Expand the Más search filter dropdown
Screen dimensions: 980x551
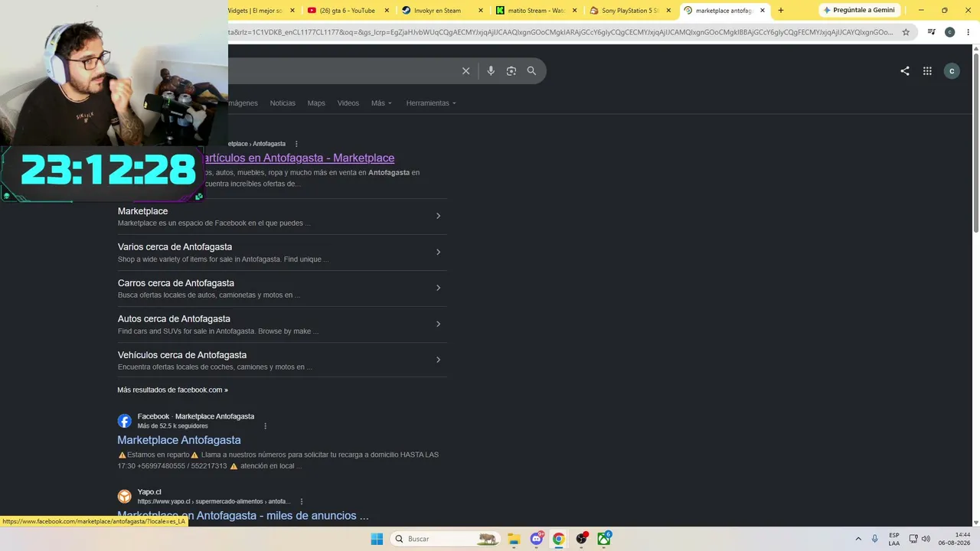coord(381,103)
